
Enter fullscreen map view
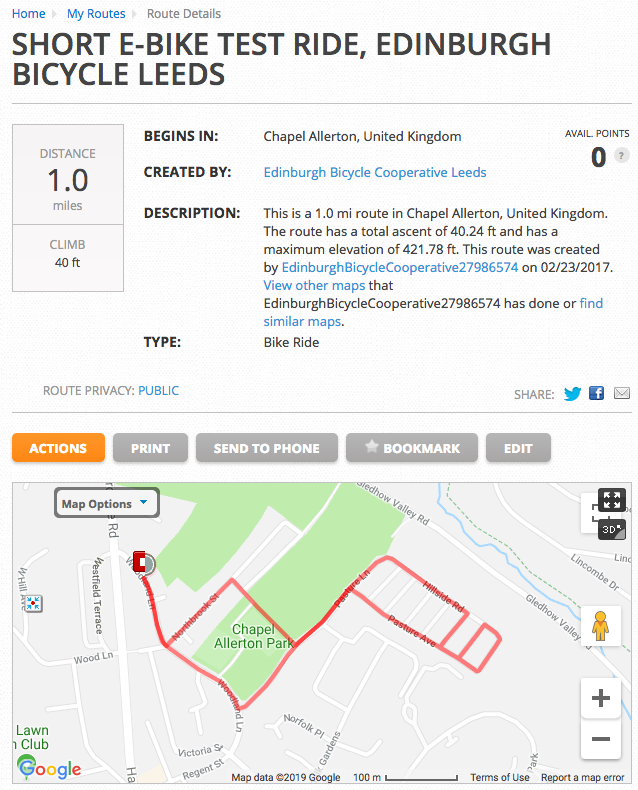611,500
